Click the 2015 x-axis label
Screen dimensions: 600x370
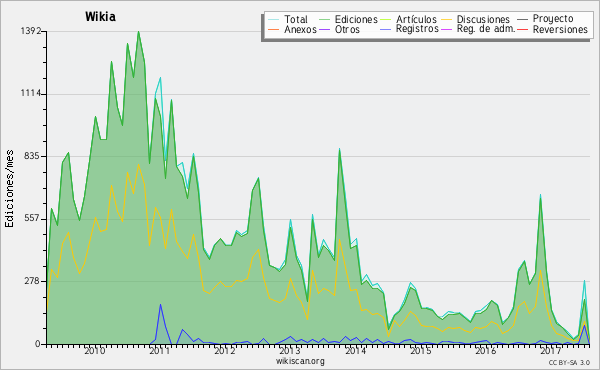point(421,351)
